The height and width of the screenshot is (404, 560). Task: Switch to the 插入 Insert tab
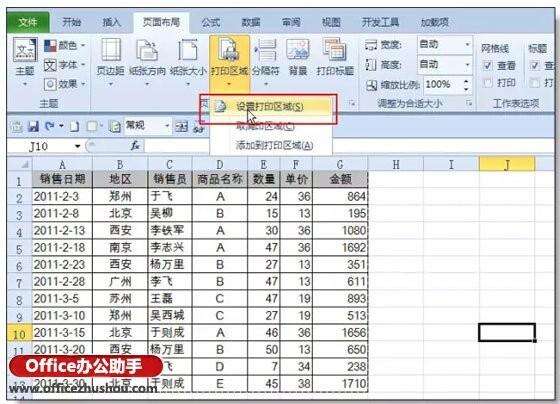pos(112,23)
